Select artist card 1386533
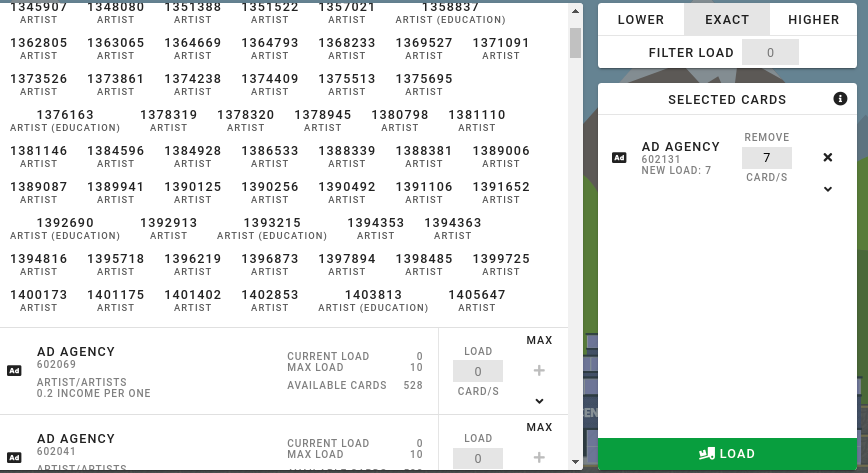The height and width of the screenshot is (473, 868). point(270,156)
